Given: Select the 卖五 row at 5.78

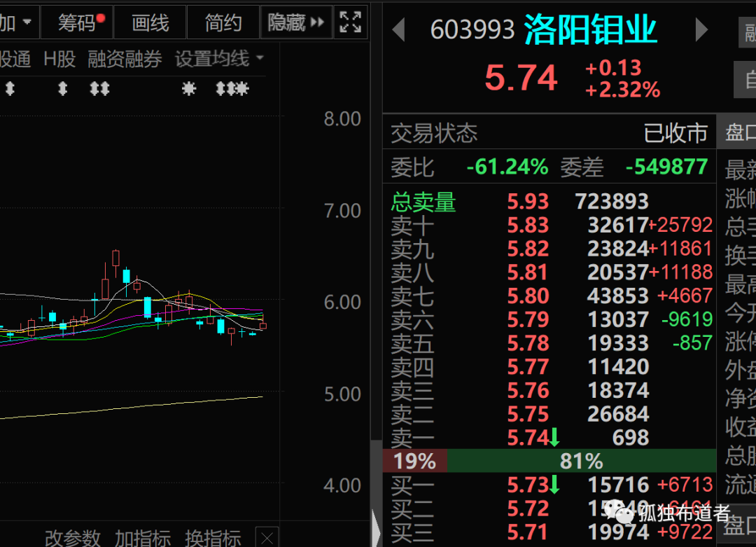Looking at the screenshot, I should point(551,343).
